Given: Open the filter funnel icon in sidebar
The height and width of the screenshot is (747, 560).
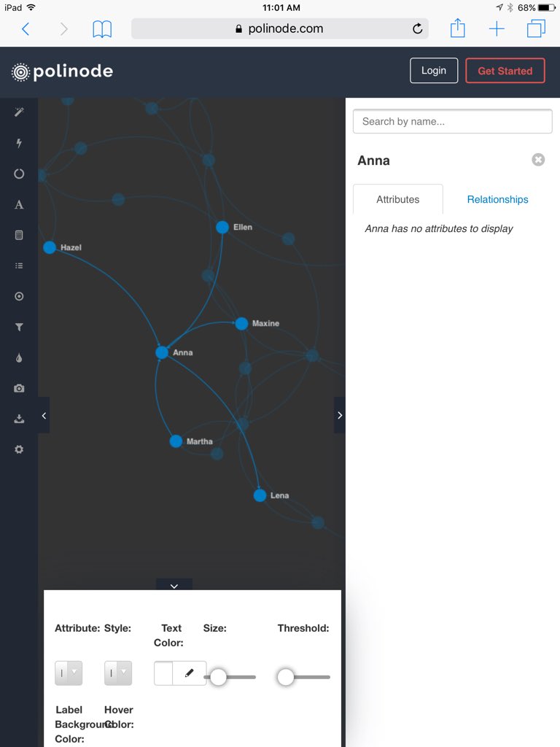Looking at the screenshot, I should (19, 327).
